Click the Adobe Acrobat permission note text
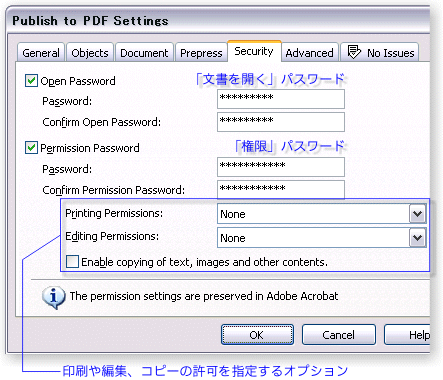This screenshot has width=443, height=380. tap(204, 296)
